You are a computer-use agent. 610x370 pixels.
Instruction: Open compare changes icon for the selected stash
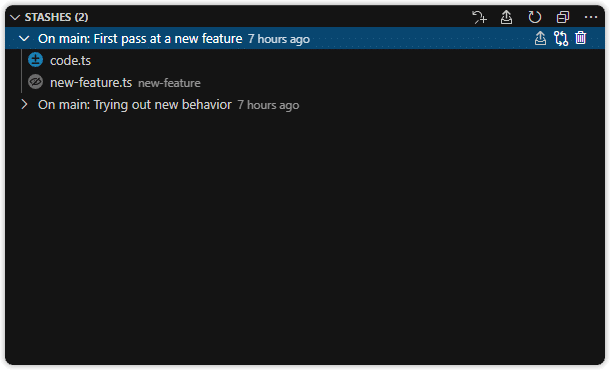pos(561,39)
